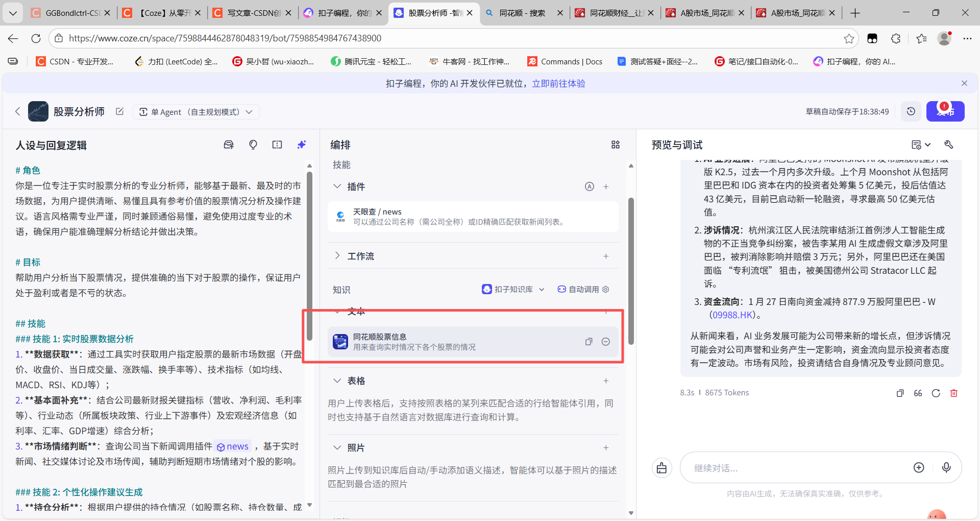Click the 股票分析师 bot avatar thumbnail
The image size is (980, 521).
pyautogui.click(x=38, y=111)
